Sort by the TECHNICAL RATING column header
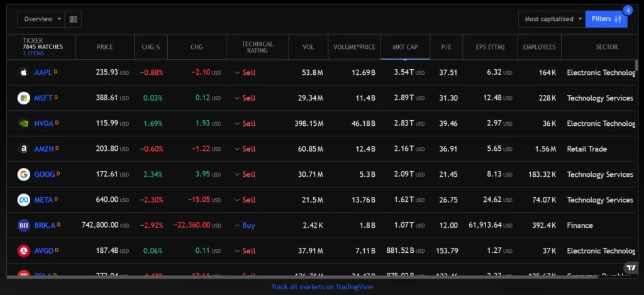Viewport: 644px width, 295px height. (x=257, y=47)
